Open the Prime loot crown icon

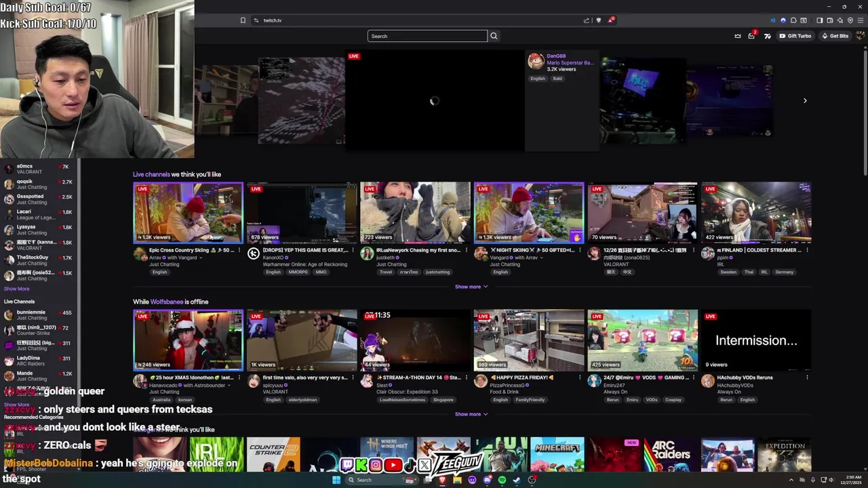coord(738,36)
